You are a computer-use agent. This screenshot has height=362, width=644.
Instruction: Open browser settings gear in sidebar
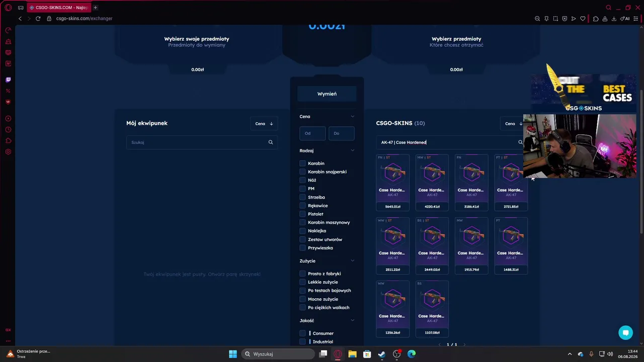click(x=8, y=152)
